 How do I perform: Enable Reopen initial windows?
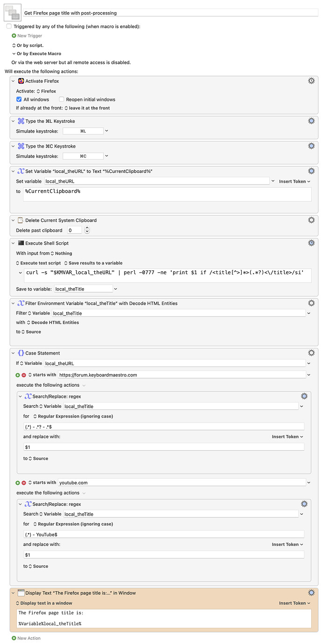[x=61, y=99]
